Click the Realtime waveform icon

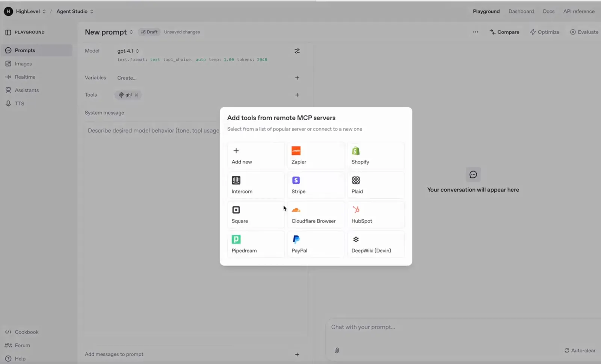8,77
